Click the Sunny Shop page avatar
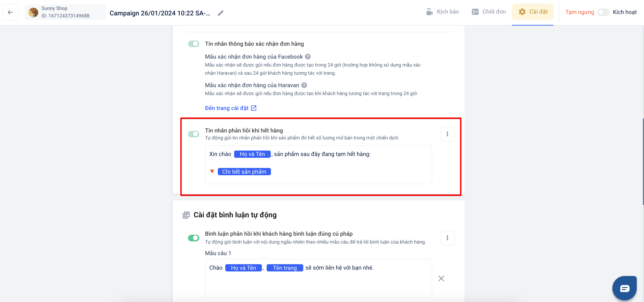Viewport: 644px width, 302px height. click(33, 12)
